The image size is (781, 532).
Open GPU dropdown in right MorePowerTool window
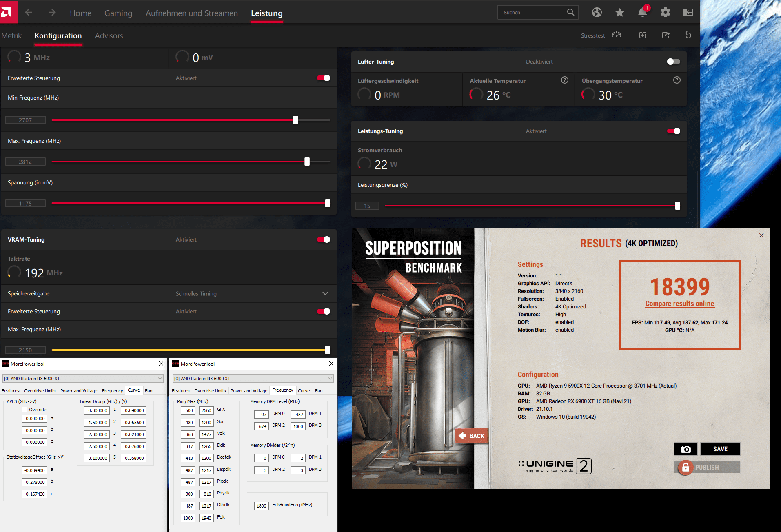pyautogui.click(x=330, y=379)
